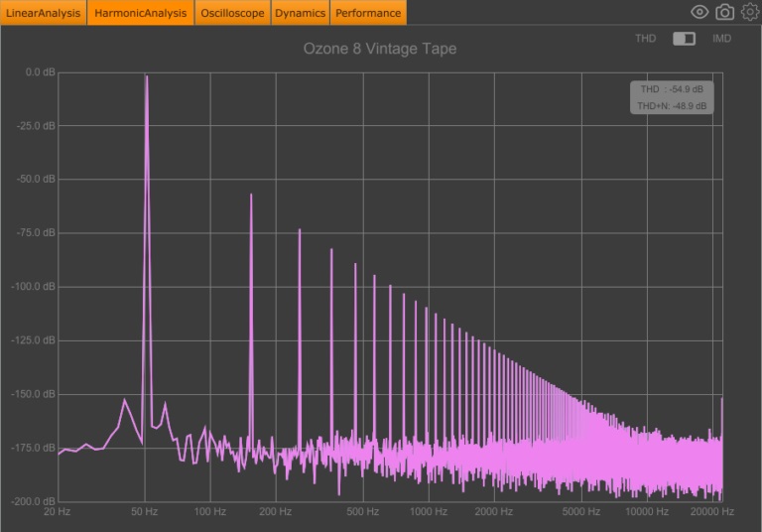This screenshot has width=762, height=532.
Task: Click the eye visibility icon
Action: pyautogui.click(x=699, y=12)
